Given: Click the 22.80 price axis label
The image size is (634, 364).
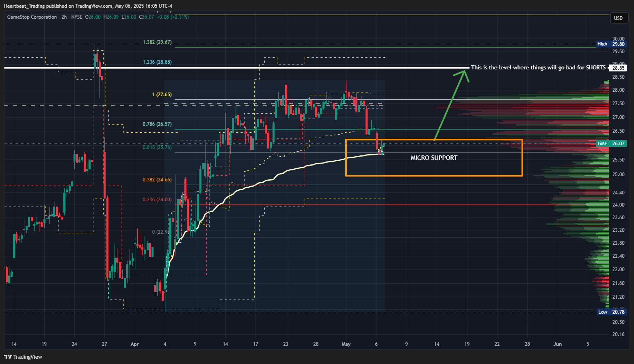Looking at the screenshot, I should 618,243.
